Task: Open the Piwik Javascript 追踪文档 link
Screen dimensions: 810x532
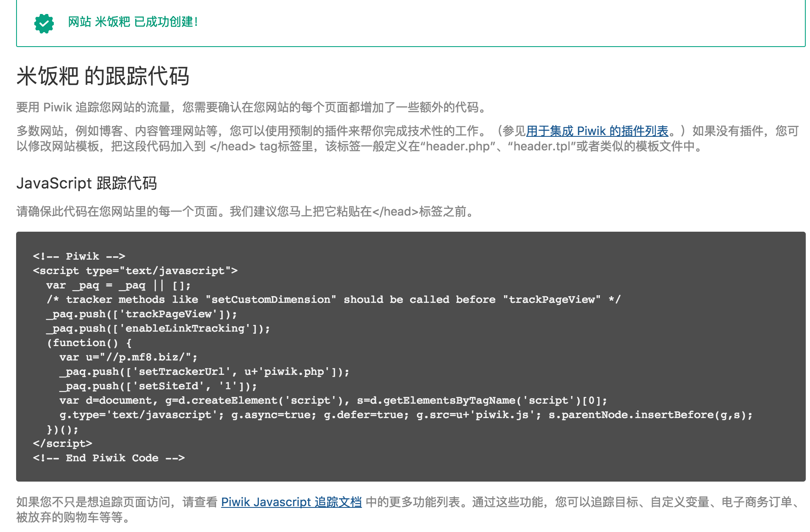Action: (x=291, y=502)
